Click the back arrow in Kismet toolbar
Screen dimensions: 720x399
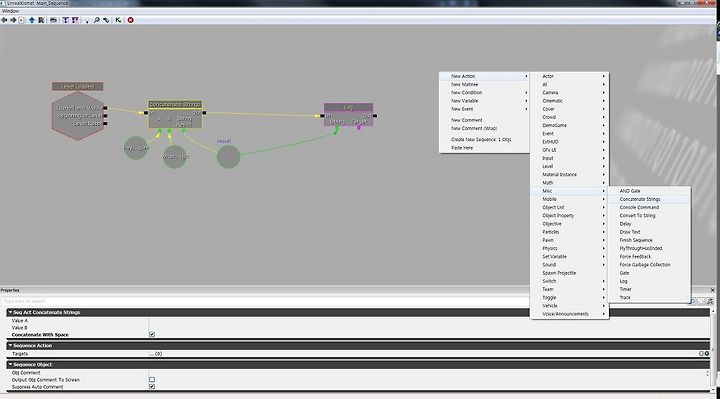[x=5, y=20]
